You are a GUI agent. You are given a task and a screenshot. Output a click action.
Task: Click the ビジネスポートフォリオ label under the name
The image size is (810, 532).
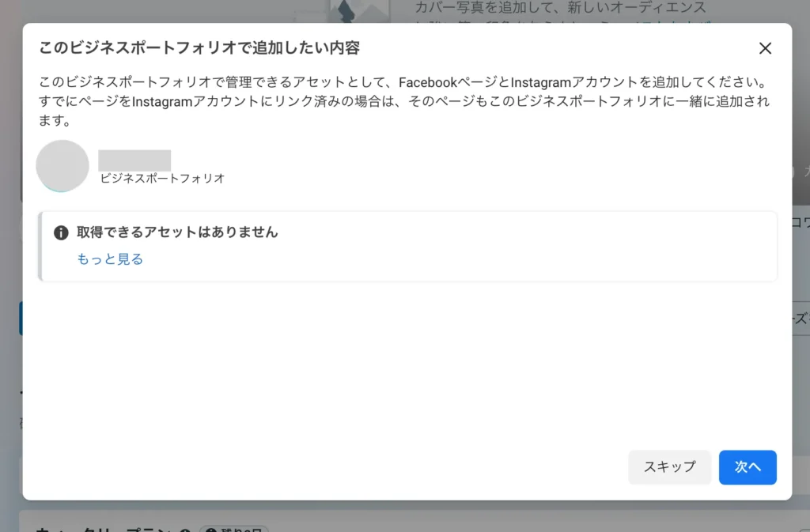[162, 179]
